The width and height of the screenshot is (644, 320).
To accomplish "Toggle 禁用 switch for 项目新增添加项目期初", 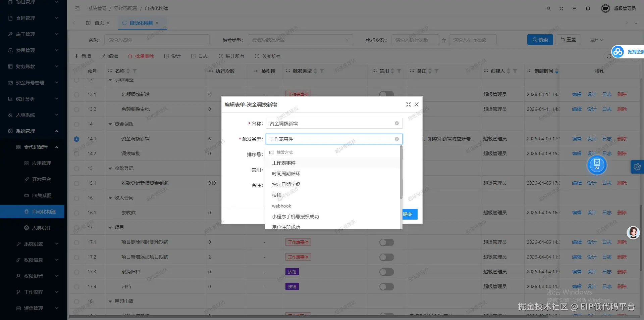I will point(386,257).
